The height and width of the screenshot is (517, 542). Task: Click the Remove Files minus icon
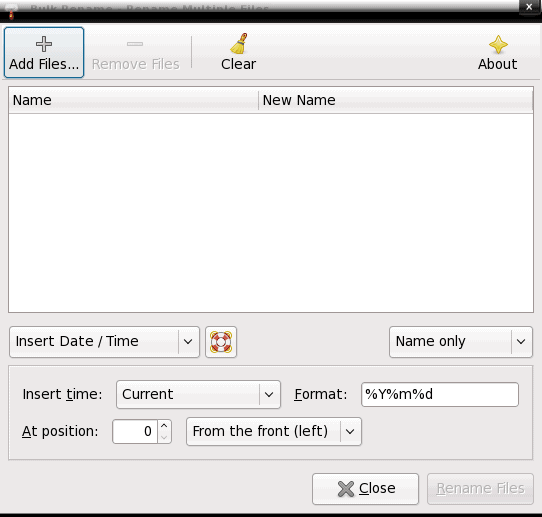point(135,44)
